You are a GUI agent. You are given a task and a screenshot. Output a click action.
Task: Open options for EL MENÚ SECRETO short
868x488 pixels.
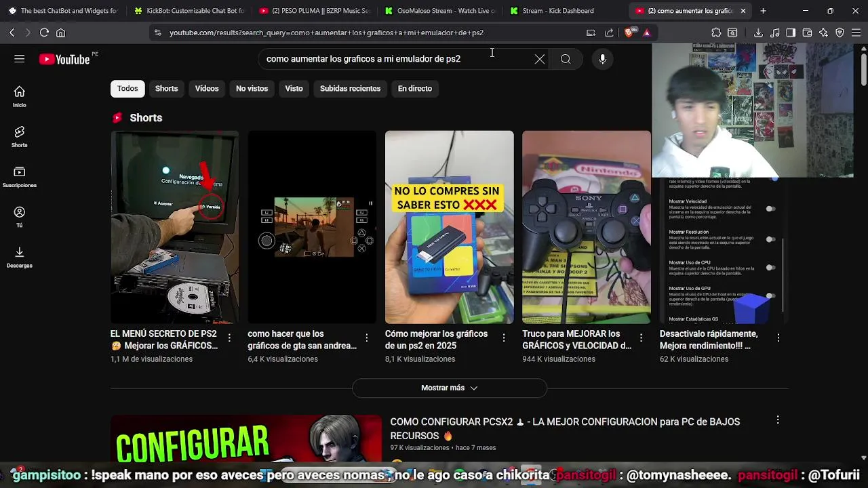[229, 338]
